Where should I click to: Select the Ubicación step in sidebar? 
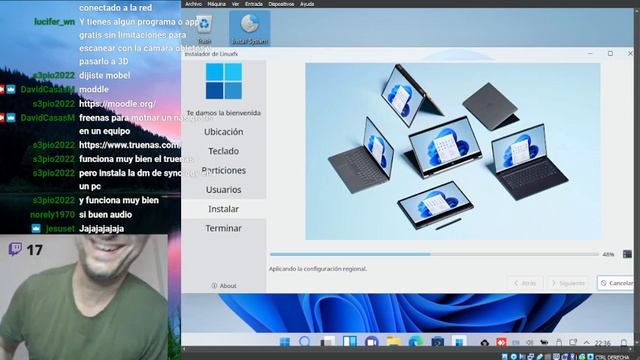point(224,132)
